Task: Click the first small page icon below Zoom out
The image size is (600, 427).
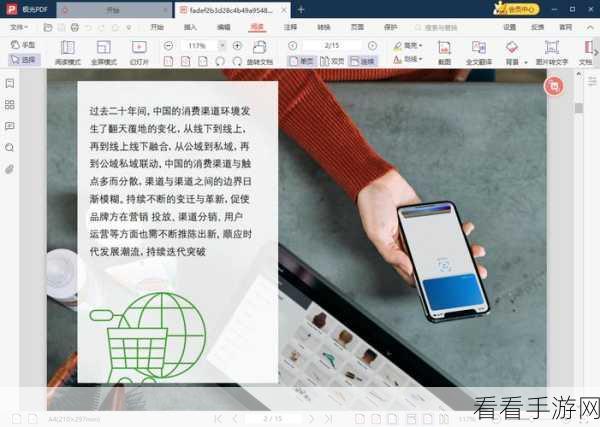Action: pyautogui.click(x=168, y=61)
